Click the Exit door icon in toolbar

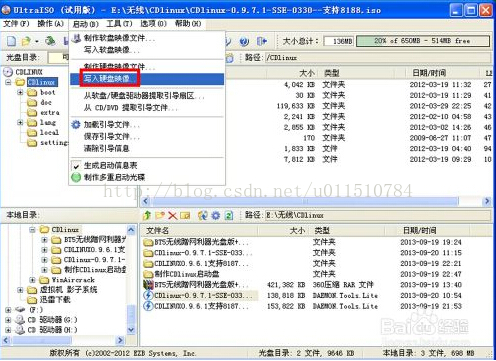tap(262, 41)
